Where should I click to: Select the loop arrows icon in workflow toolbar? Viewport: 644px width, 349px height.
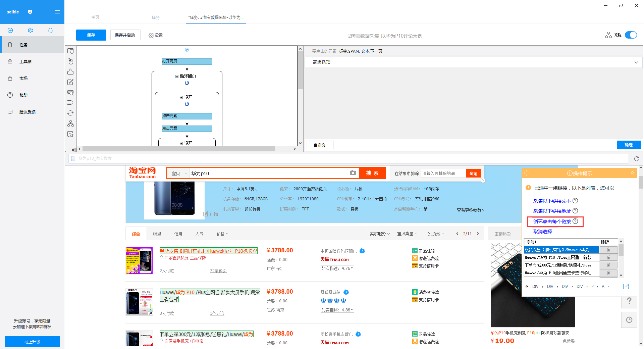click(70, 113)
